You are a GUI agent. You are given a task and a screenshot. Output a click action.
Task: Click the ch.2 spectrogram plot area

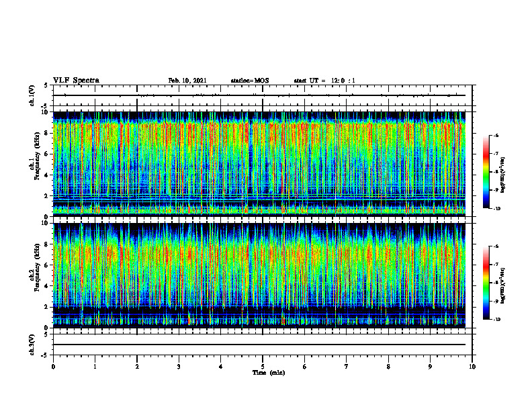259,275
